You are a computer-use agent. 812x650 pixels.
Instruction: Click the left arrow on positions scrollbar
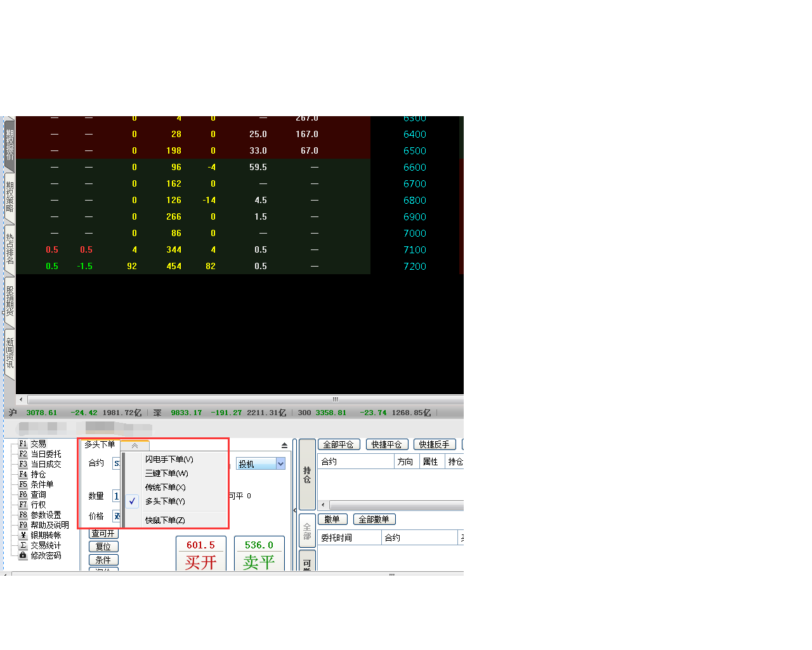pos(323,505)
